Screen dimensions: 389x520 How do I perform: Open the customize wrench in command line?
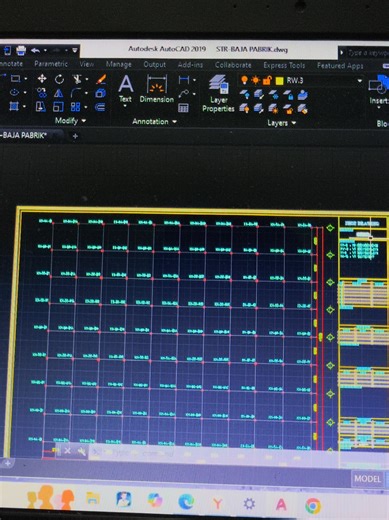(81, 452)
